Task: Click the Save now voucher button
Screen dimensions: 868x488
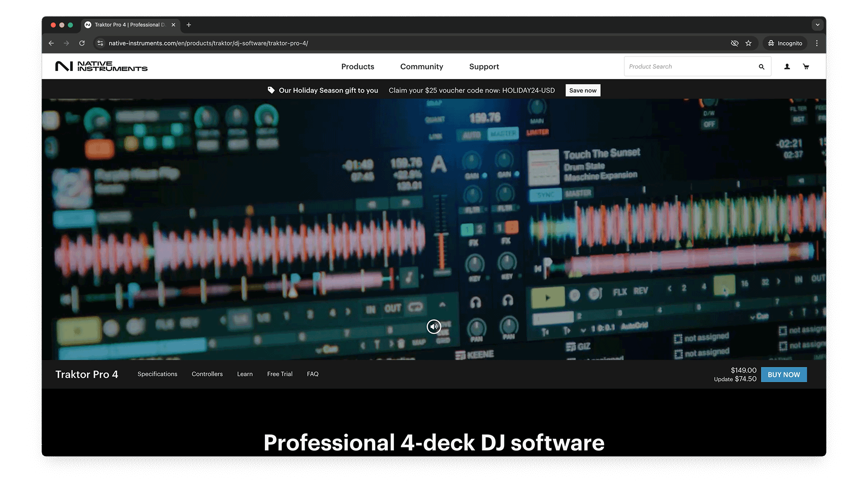Action: (x=583, y=90)
